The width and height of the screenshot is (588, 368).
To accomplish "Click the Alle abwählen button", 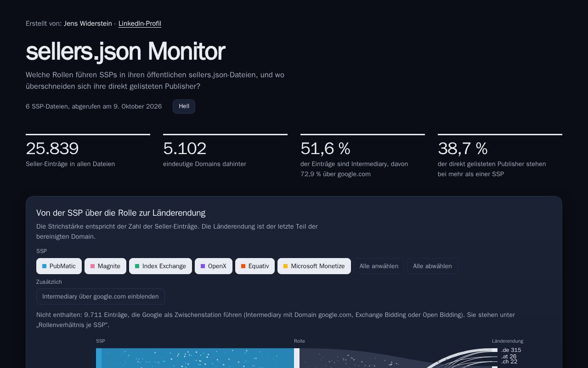I will pos(432,266).
